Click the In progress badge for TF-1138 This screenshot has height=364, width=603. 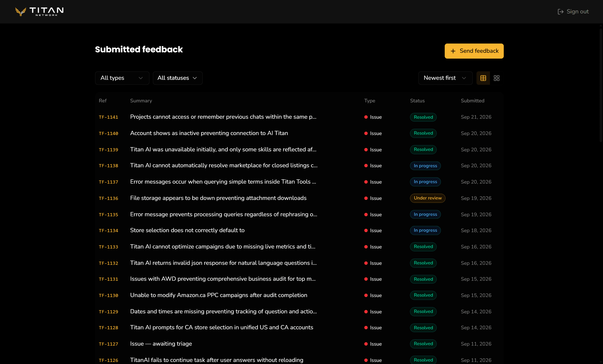tap(425, 166)
